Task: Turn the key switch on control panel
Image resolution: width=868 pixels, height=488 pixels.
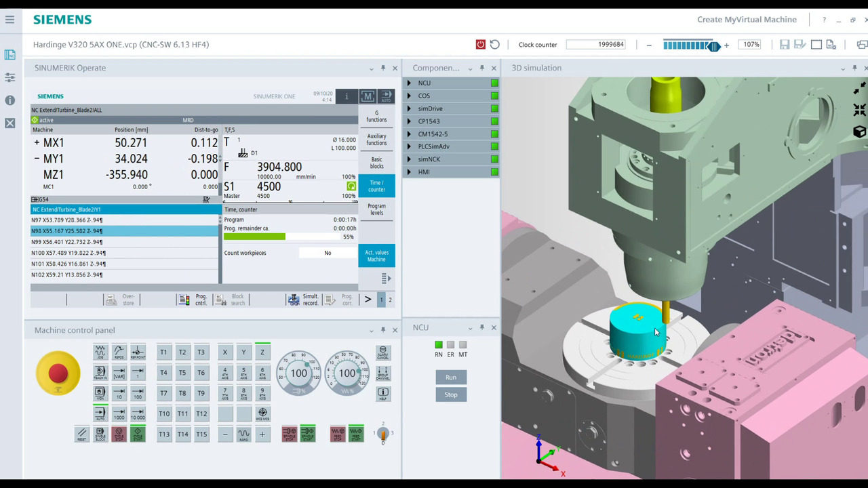Action: pyautogui.click(x=382, y=434)
